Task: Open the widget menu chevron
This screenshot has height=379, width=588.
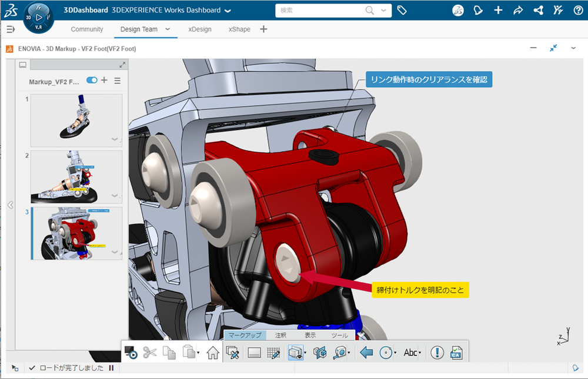Action: (x=573, y=48)
